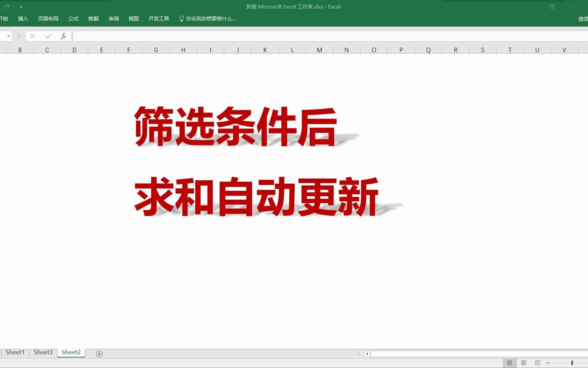Select the 筛选条件后 text graphic

236,126
